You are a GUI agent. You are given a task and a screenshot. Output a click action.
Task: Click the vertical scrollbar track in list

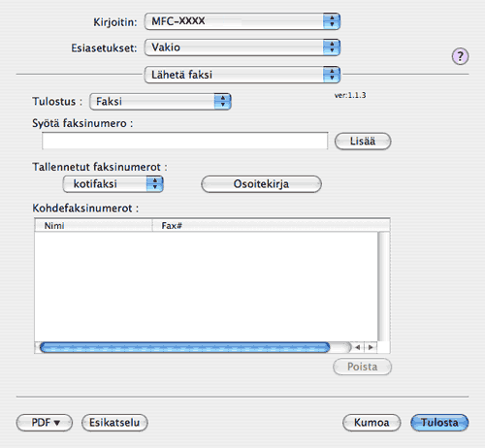[x=383, y=286]
